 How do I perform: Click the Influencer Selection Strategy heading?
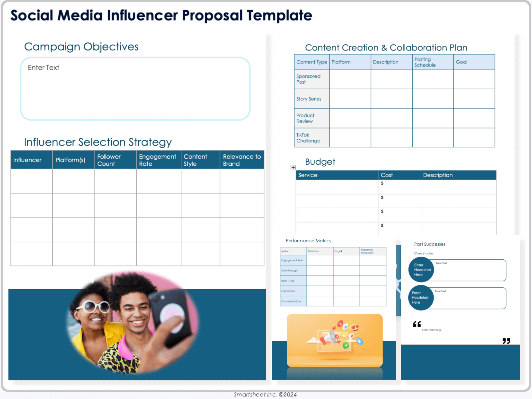pos(98,142)
